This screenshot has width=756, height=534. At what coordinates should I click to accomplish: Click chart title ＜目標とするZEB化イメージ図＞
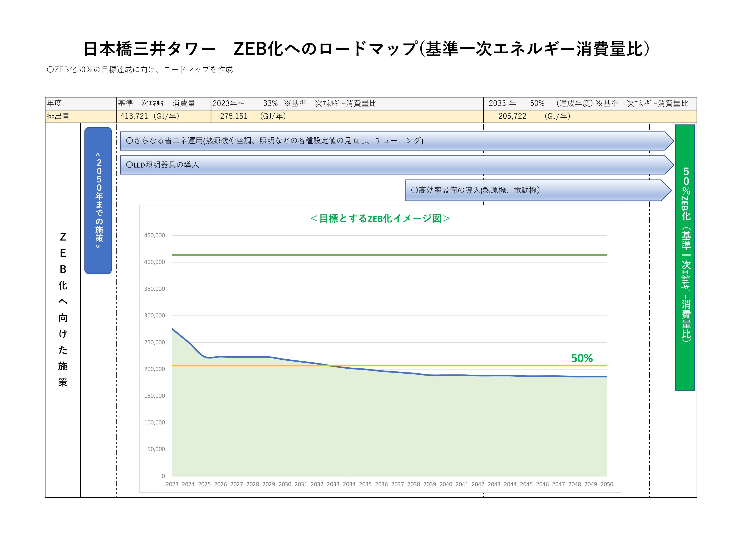click(x=380, y=219)
